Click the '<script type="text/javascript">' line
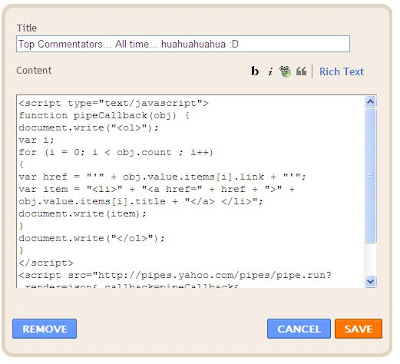The width and height of the screenshot is (400, 364). click(x=114, y=103)
